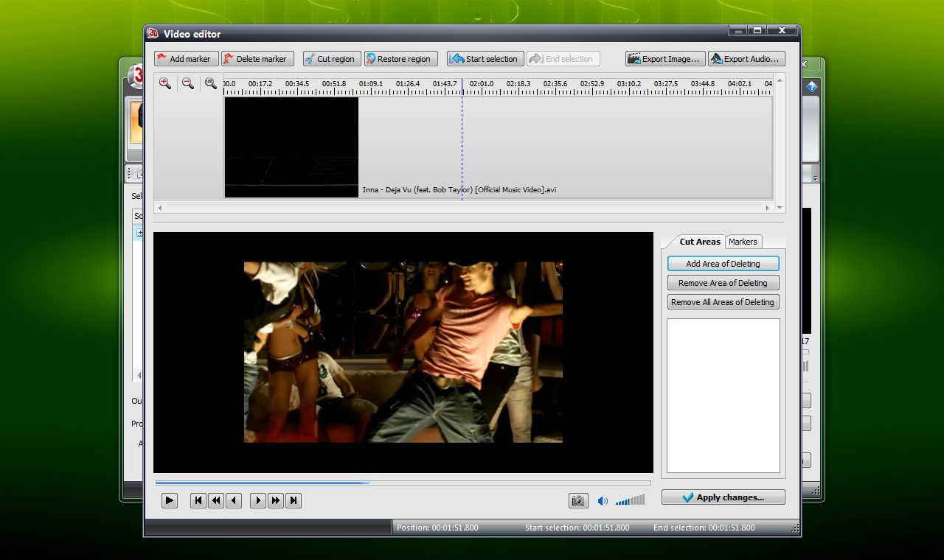The width and height of the screenshot is (944, 560).
Task: Click the Delete marker button
Action: pos(257,59)
